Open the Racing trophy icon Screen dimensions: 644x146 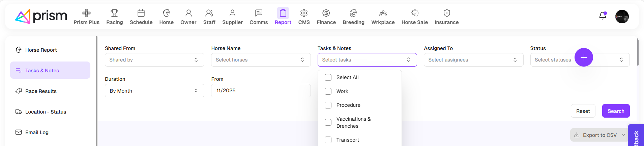pos(115,14)
